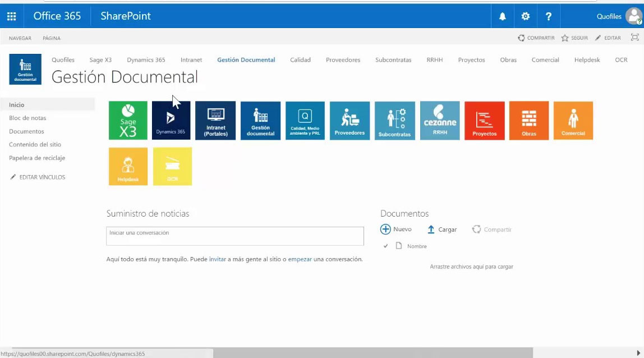
Task: Go to Sage X3 in top navigation
Action: [100, 59]
